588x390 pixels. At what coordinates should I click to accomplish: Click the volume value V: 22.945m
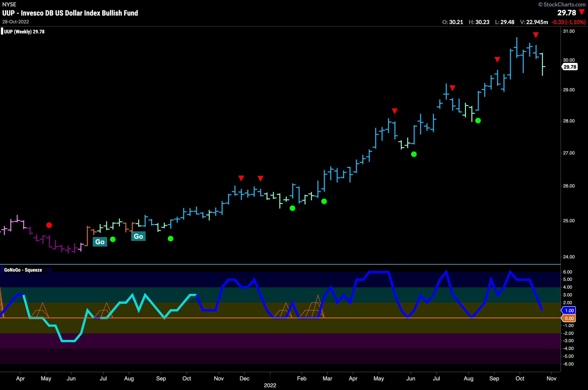tap(534, 22)
